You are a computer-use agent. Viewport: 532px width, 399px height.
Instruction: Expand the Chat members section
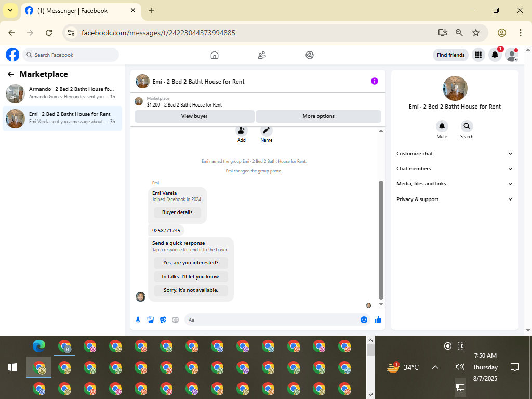(455, 169)
